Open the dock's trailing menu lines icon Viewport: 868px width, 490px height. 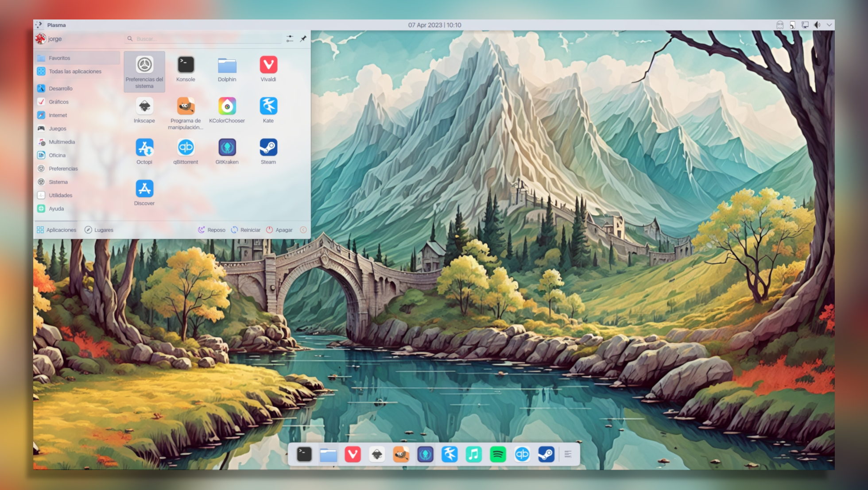(568, 454)
